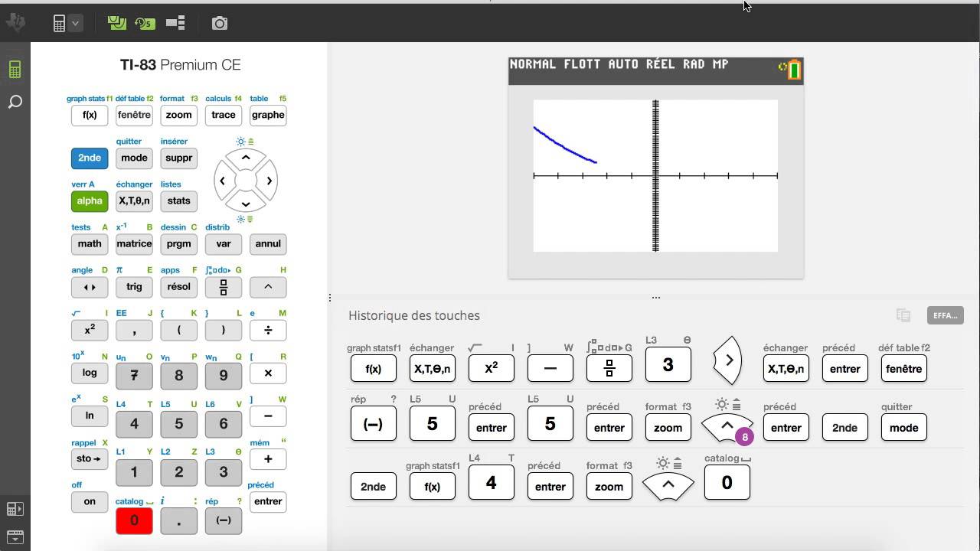Image resolution: width=980 pixels, height=551 pixels.
Task: Click the red 0 key on keypad
Action: point(134,520)
